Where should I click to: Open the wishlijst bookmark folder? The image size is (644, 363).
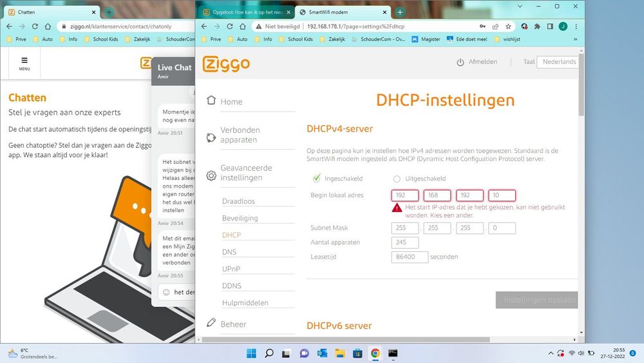[x=507, y=39]
